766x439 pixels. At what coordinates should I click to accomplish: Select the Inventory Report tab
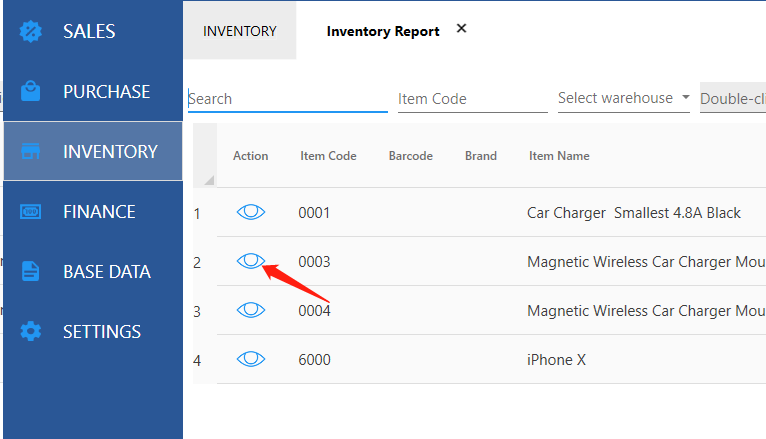383,31
